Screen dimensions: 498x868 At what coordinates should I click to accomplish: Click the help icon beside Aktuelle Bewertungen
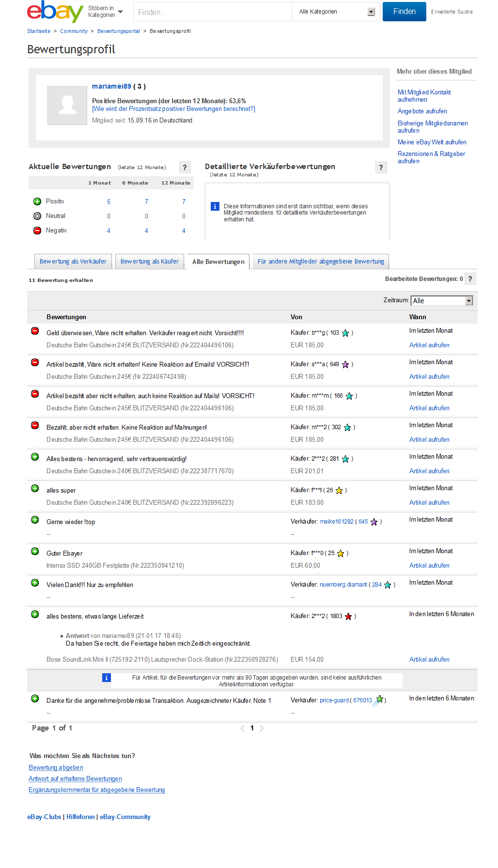click(x=185, y=168)
